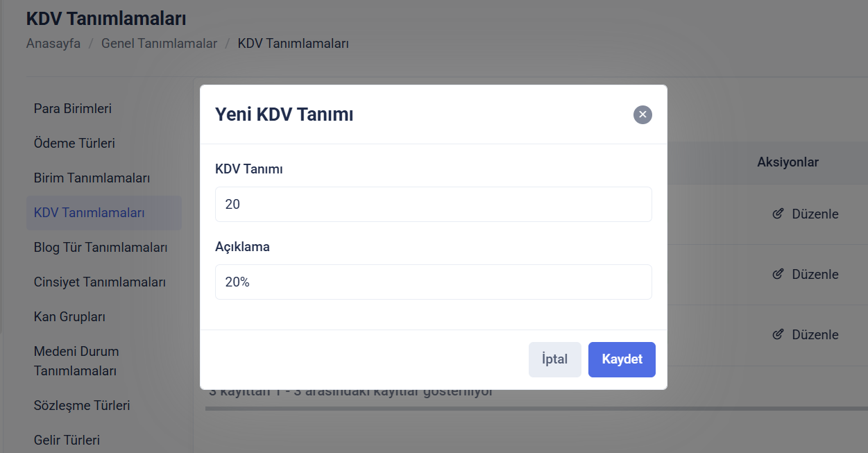Viewport: 868px width, 453px height.
Task: Open Sözleşme Türleri sidebar entry
Action: click(82, 405)
